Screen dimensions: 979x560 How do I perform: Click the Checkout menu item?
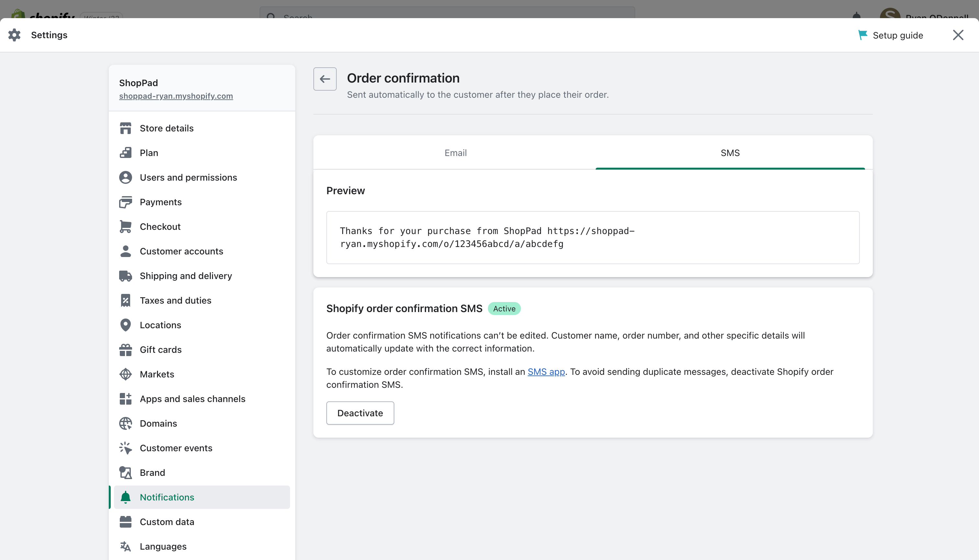[x=160, y=227]
